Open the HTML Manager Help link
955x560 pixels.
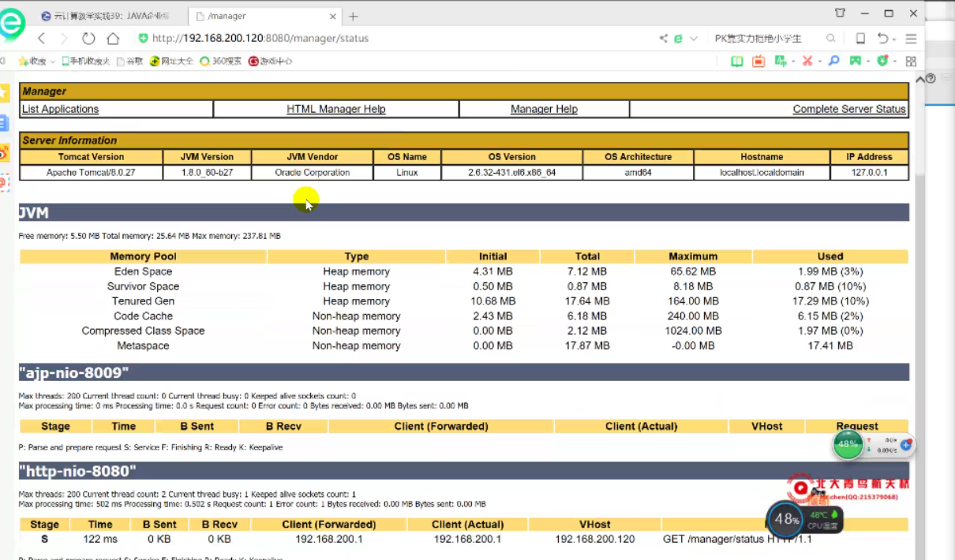point(335,109)
